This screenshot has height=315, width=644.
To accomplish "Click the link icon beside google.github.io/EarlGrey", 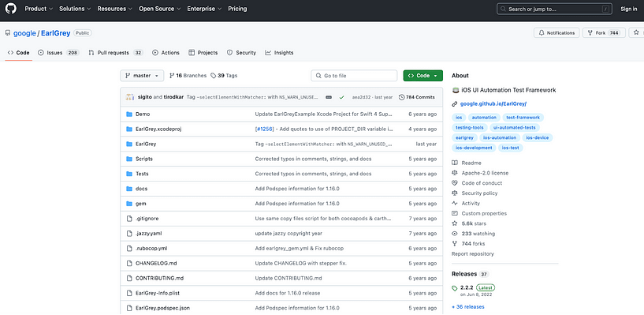I will pyautogui.click(x=455, y=104).
